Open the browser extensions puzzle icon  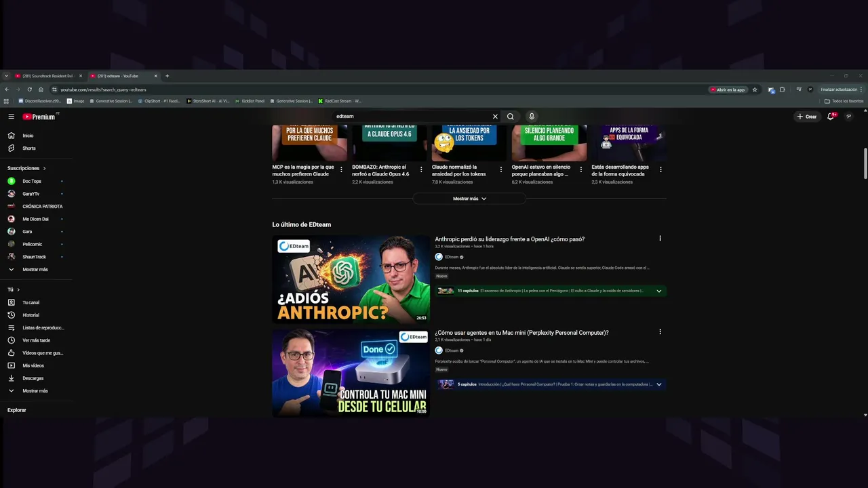tap(782, 89)
